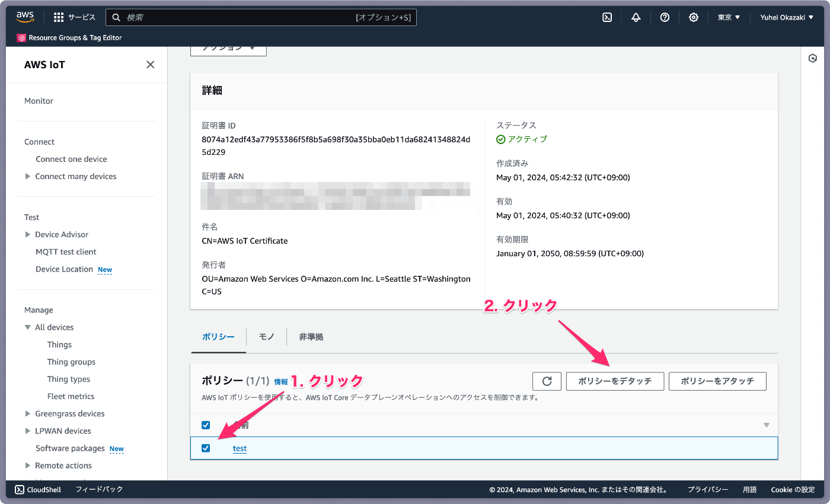Open Fleet metrics
830x504 pixels.
(x=71, y=396)
